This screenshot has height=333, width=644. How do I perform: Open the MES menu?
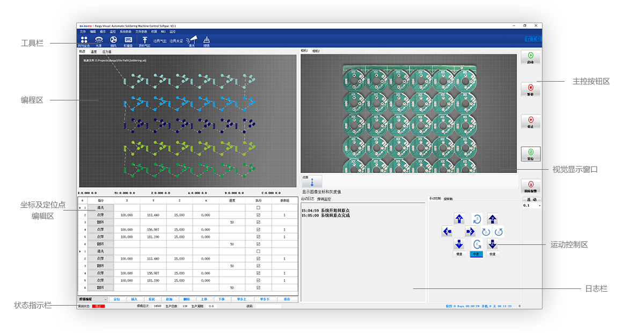point(163,32)
